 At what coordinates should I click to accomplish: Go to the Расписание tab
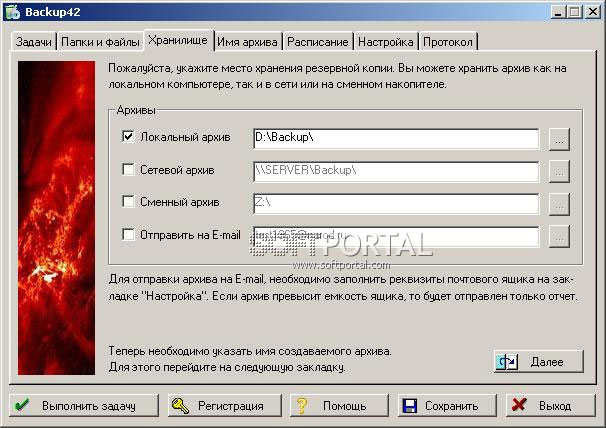pyautogui.click(x=318, y=42)
